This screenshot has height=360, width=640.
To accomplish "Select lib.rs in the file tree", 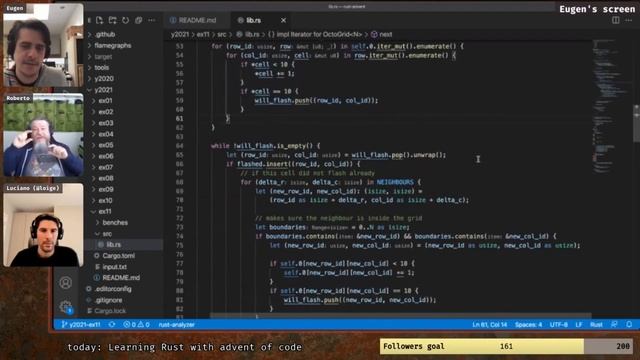I will point(122,244).
